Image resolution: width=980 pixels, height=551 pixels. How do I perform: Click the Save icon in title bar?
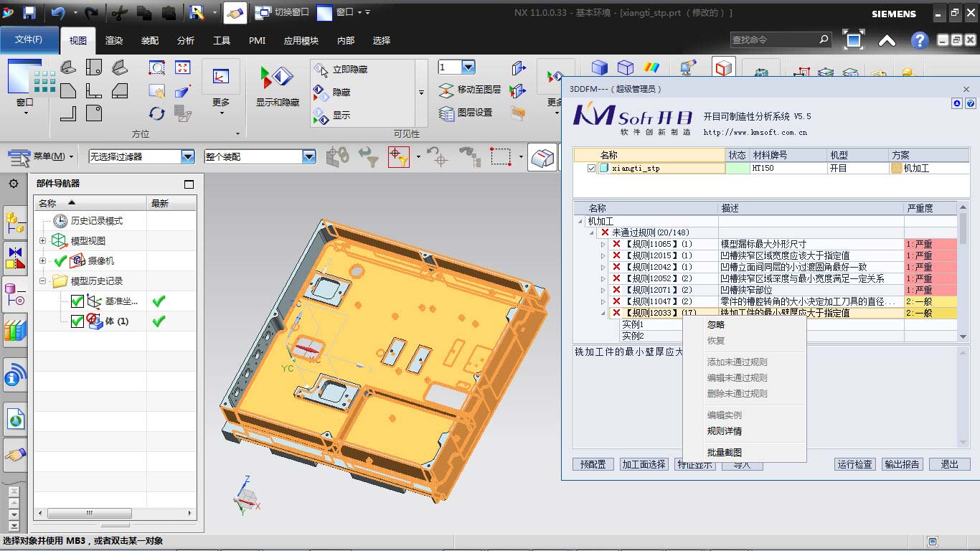tap(29, 12)
